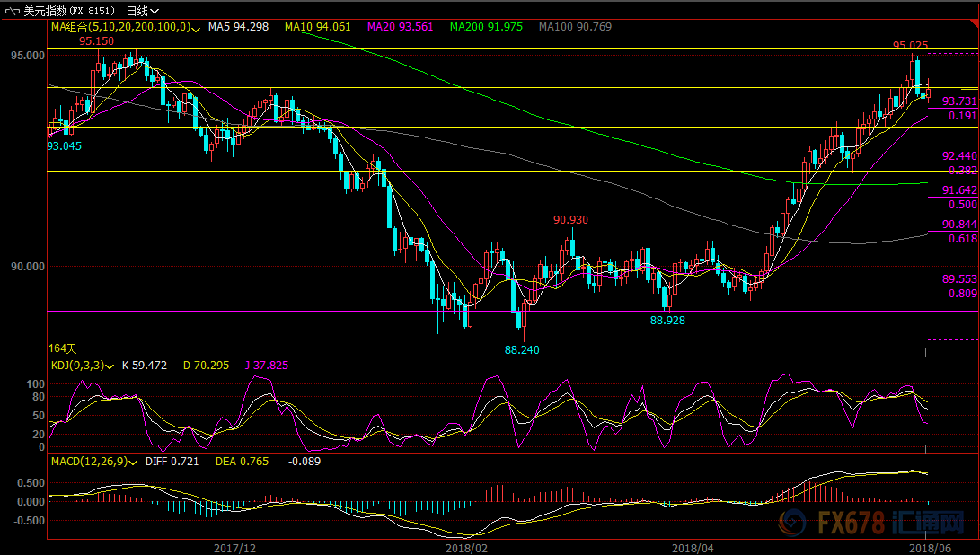Select the 0.618 Fibonacci level at 90.844

pyautogui.click(x=963, y=238)
